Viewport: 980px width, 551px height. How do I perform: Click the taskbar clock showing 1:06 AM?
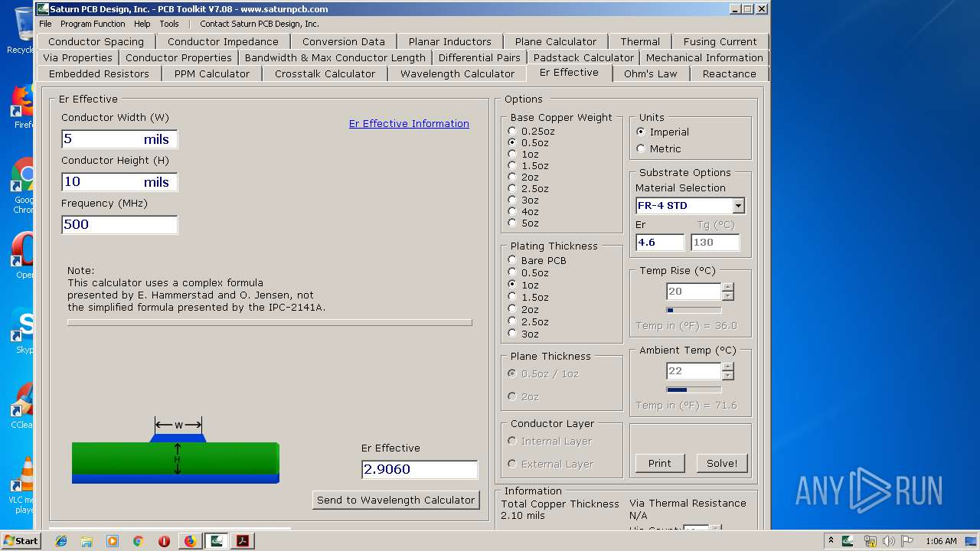point(941,541)
